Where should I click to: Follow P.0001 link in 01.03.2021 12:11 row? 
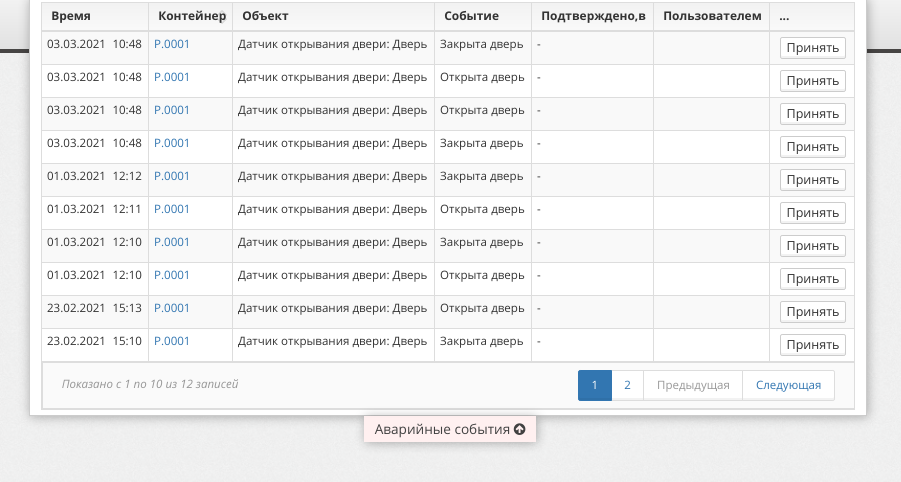[x=172, y=209]
